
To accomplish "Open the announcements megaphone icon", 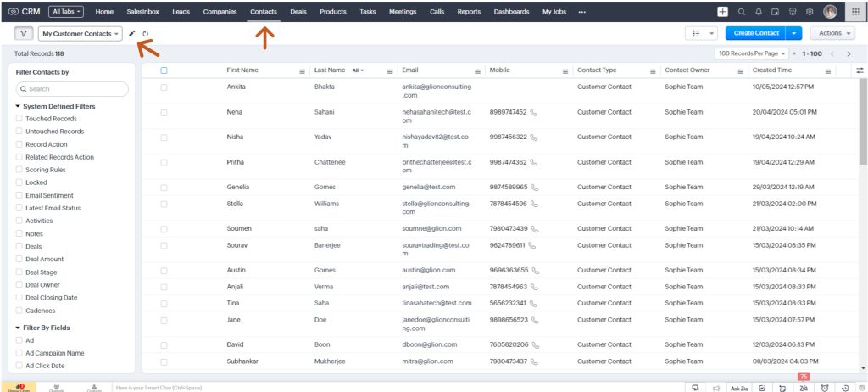I will tap(715, 388).
